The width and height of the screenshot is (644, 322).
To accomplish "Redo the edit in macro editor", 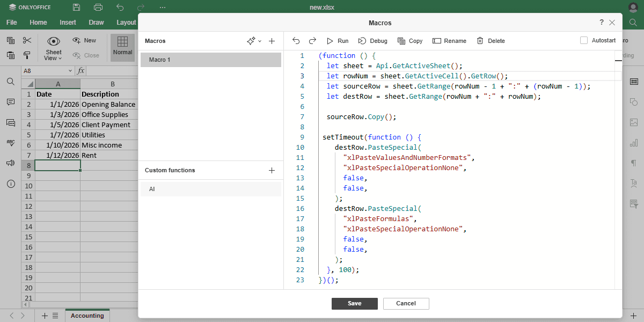I will (312, 41).
